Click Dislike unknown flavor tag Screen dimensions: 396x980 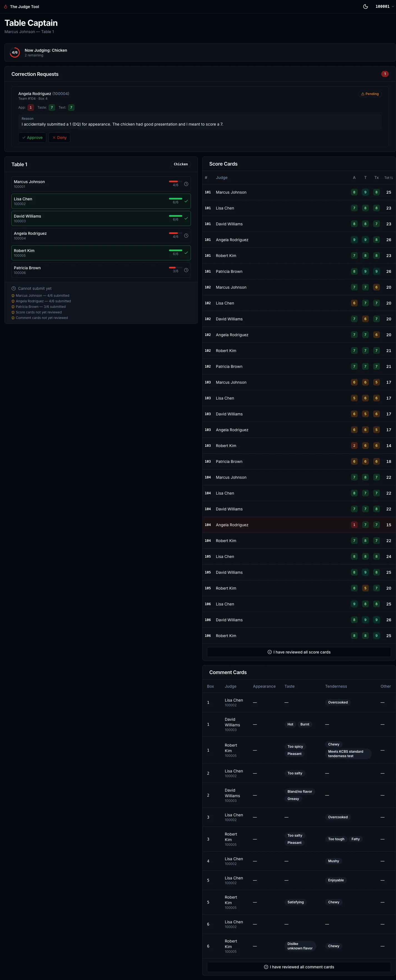[300, 946]
